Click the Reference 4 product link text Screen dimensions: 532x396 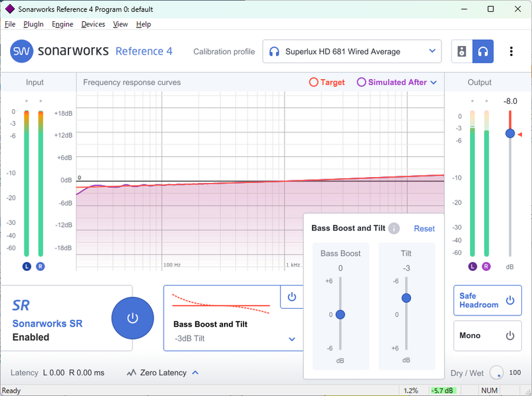coord(144,51)
